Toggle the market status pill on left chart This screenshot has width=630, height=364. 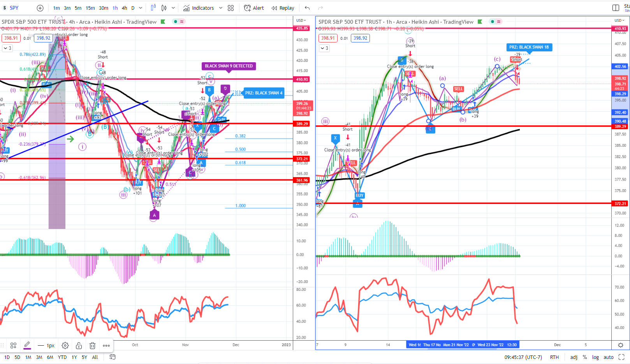point(179,22)
